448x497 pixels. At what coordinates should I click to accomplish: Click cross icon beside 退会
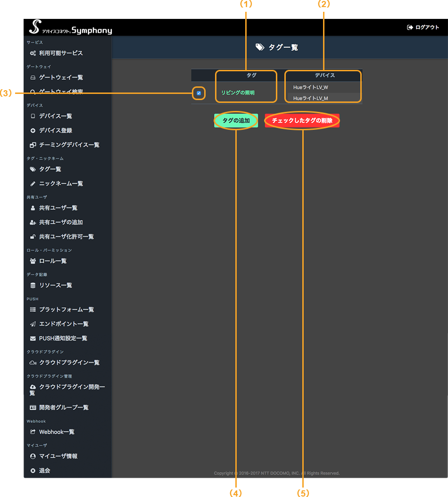pyautogui.click(x=33, y=471)
